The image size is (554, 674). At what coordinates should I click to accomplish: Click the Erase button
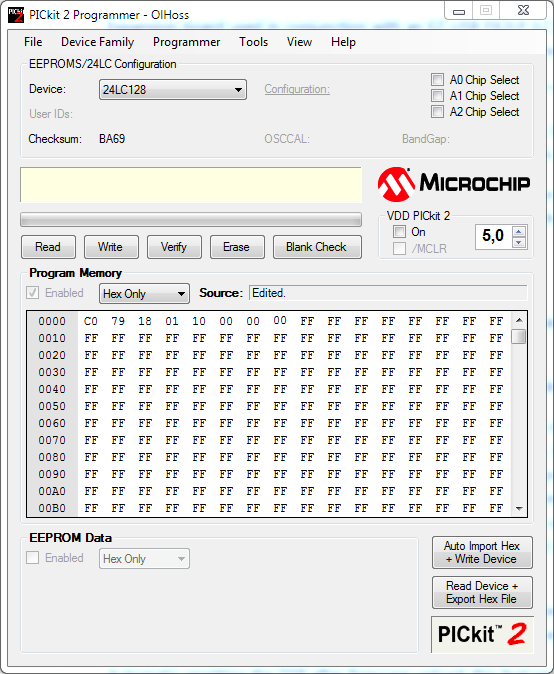point(237,247)
